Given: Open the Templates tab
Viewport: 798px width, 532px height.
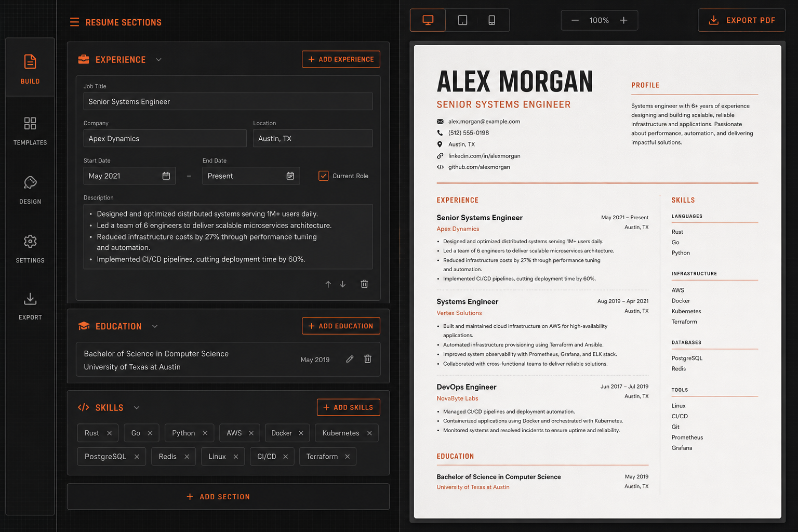Looking at the screenshot, I should [30, 131].
